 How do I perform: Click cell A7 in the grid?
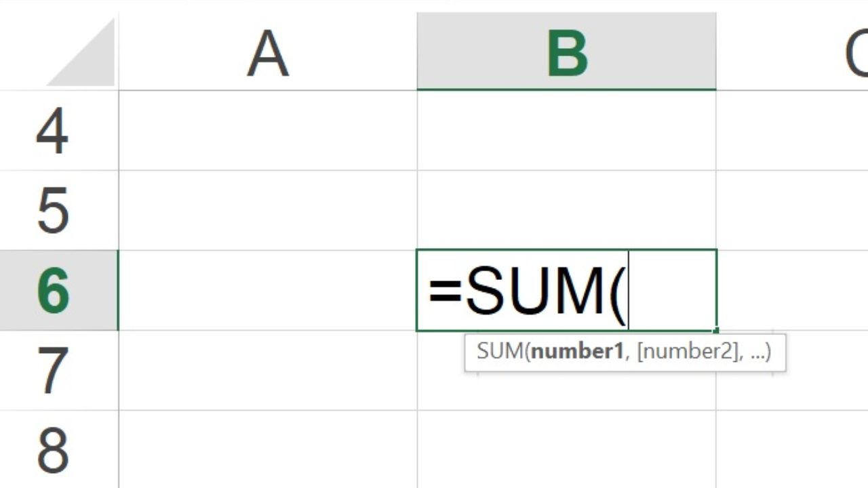coord(268,371)
